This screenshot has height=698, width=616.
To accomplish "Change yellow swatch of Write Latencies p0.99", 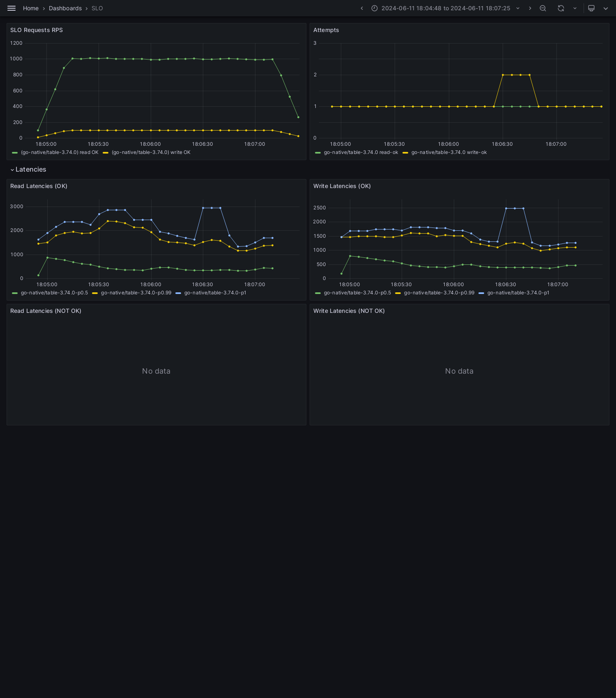I will pos(398,293).
